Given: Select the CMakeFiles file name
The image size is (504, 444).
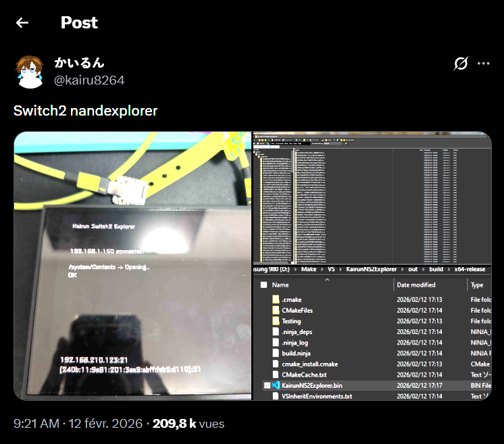Looking at the screenshot, I should [x=297, y=310].
